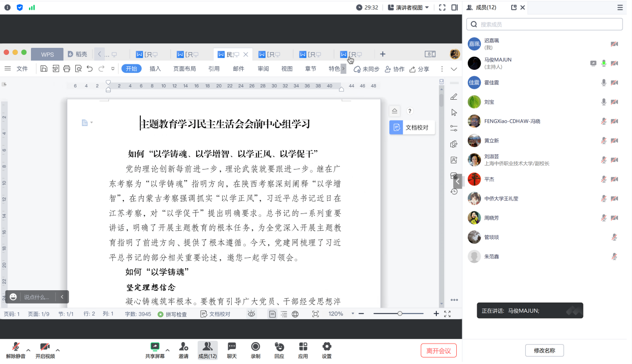This screenshot has height=364, width=632.
Task: Click the member search input field
Action: 544,24
